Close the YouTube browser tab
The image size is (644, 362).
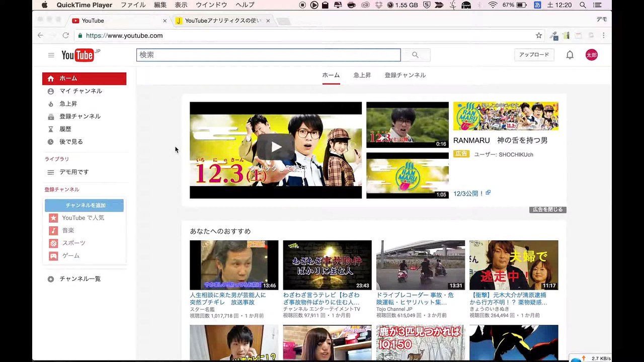[165, 21]
